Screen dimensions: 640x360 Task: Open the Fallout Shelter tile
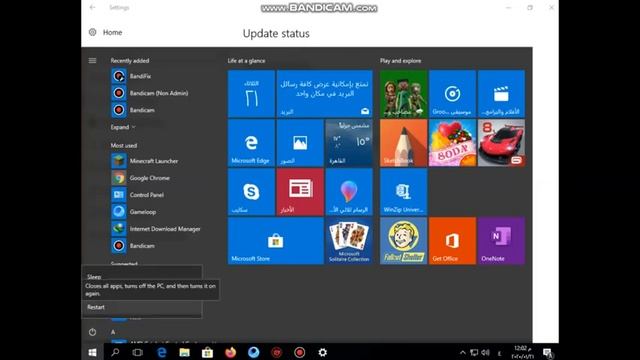[404, 241]
